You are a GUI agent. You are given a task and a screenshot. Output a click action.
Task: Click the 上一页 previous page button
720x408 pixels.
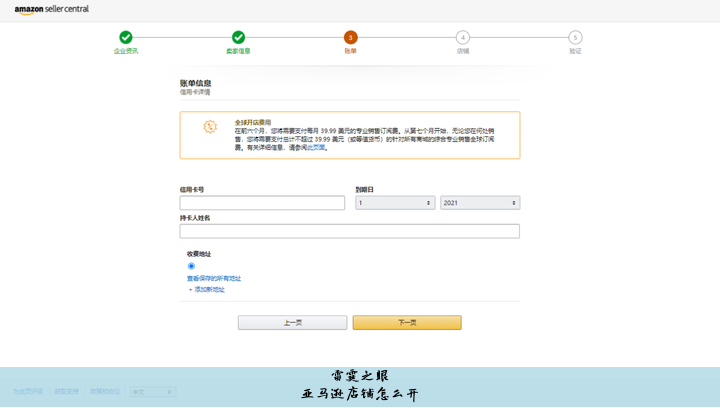coord(292,323)
